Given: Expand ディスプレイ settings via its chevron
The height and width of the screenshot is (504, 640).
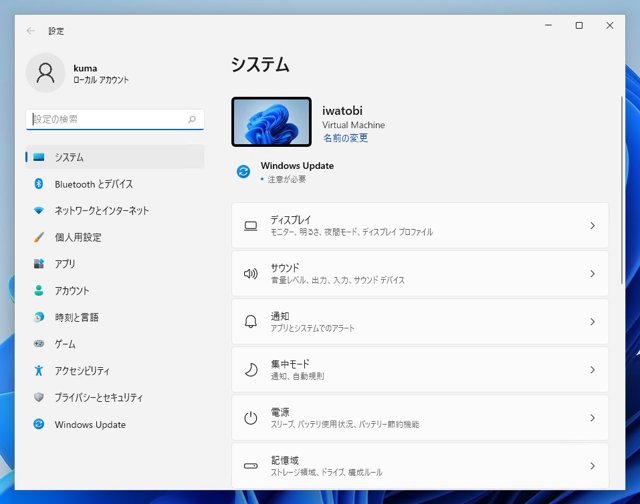Looking at the screenshot, I should (592, 226).
